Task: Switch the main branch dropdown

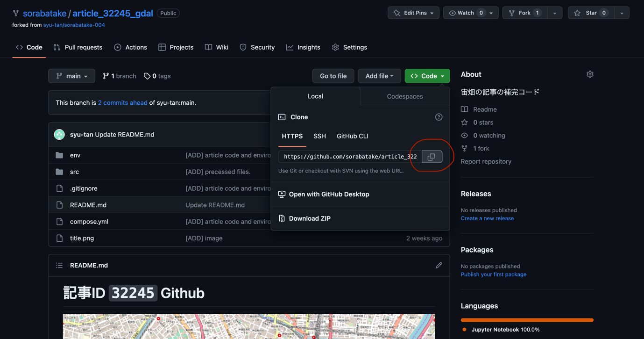Action: (x=71, y=76)
